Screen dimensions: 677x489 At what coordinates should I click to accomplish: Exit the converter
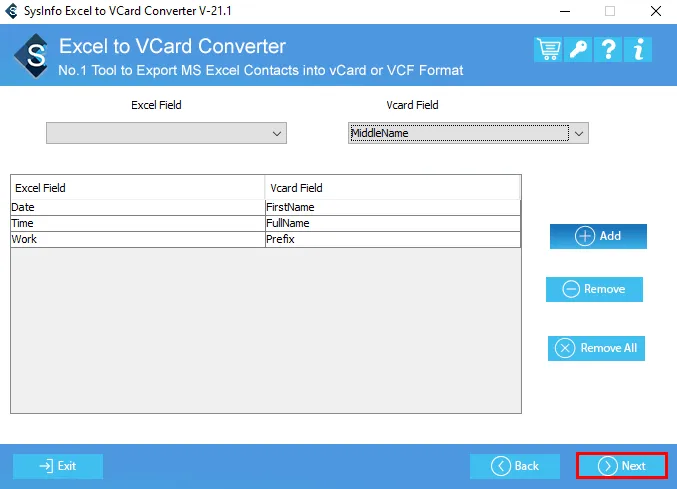[x=58, y=466]
